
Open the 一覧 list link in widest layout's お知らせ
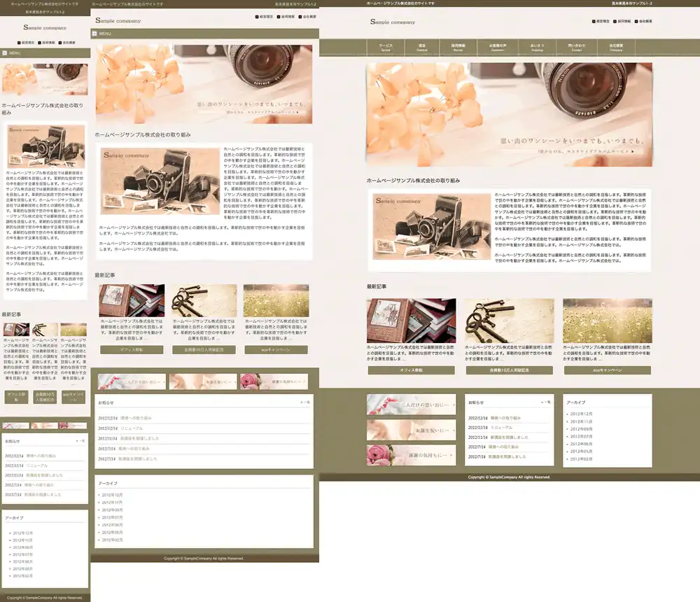[x=547, y=402]
